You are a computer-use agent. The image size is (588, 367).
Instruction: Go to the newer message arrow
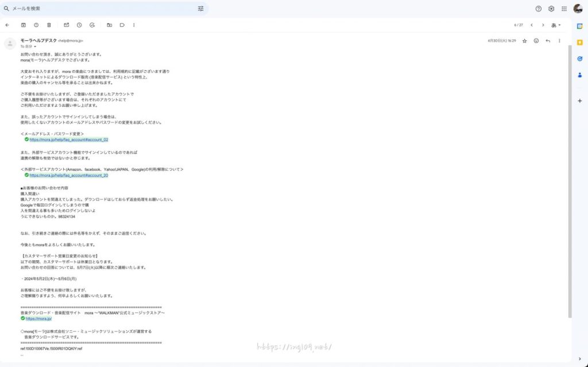pos(532,25)
